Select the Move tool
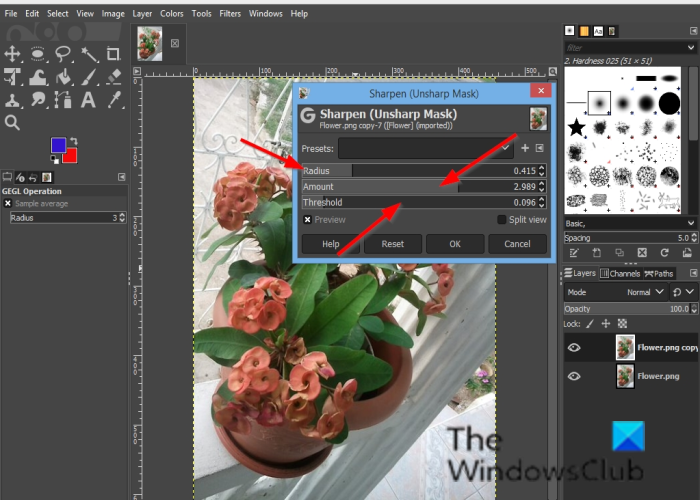The image size is (700, 500). 13,54
